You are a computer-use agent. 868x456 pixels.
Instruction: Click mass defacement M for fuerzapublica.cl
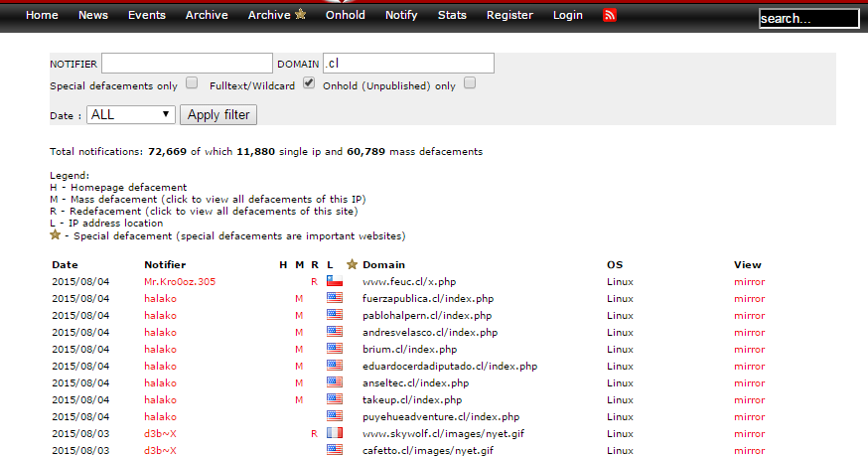(299, 298)
